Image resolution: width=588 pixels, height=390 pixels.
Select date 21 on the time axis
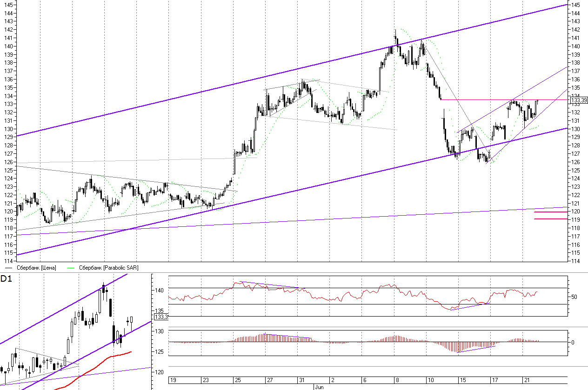527,380
